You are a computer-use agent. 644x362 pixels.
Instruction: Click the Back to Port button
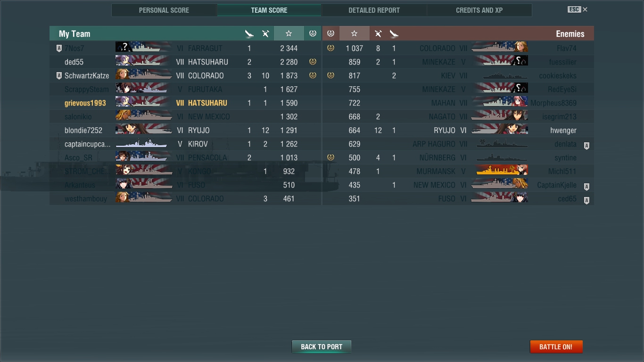(322, 346)
